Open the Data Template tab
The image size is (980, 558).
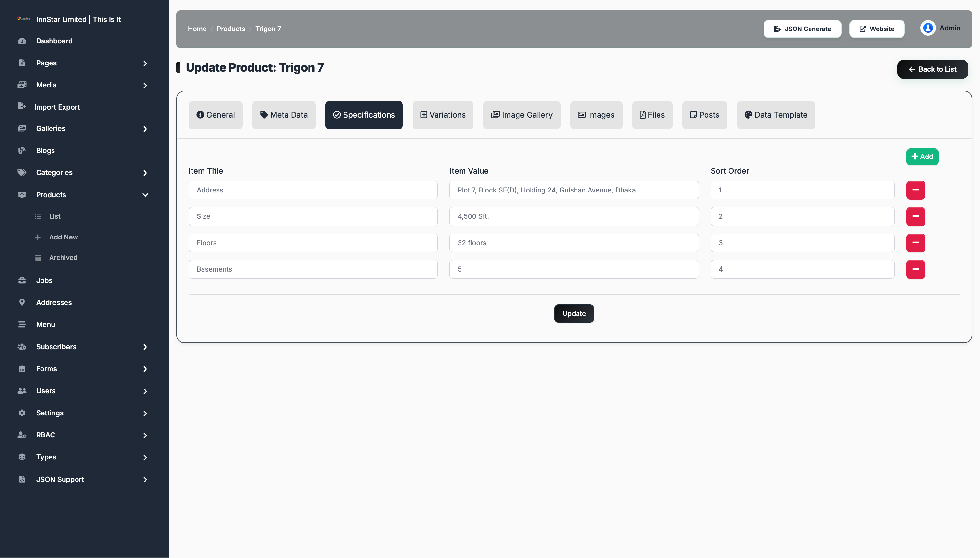click(776, 115)
